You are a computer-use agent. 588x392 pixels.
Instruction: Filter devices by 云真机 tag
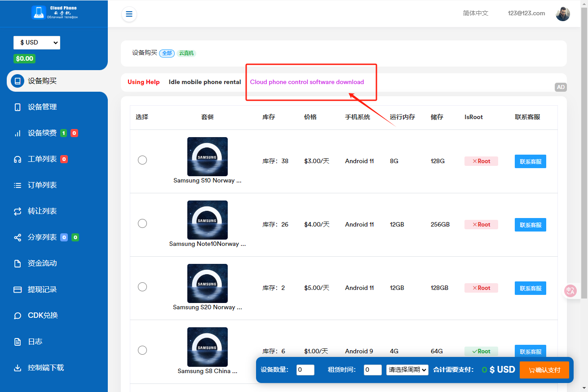click(x=186, y=53)
